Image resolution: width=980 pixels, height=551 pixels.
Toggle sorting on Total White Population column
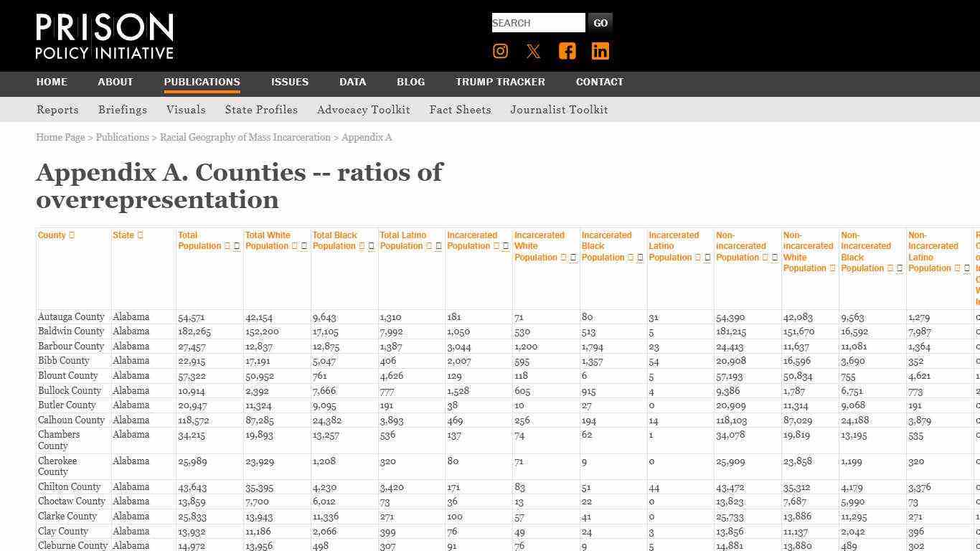tap(294, 246)
